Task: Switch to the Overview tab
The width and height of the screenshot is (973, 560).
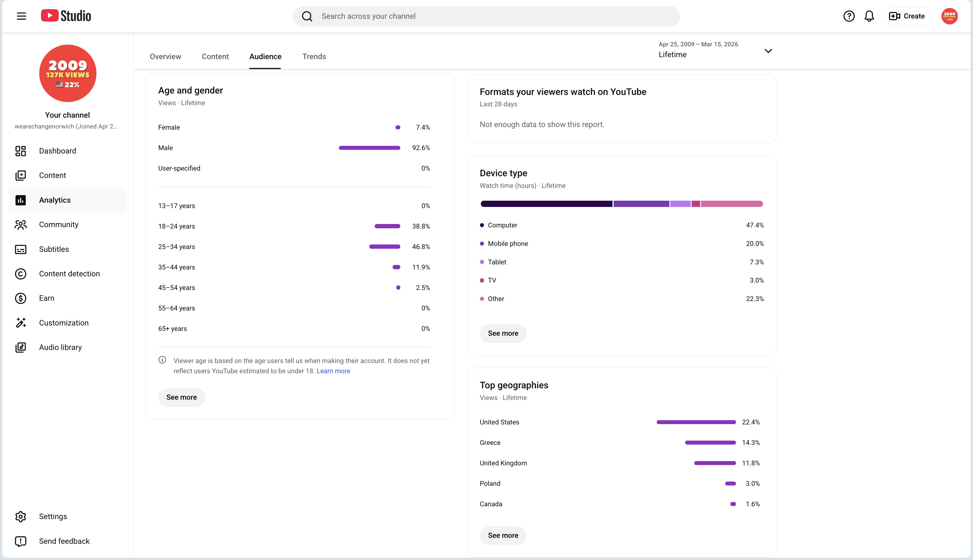Action: point(165,57)
